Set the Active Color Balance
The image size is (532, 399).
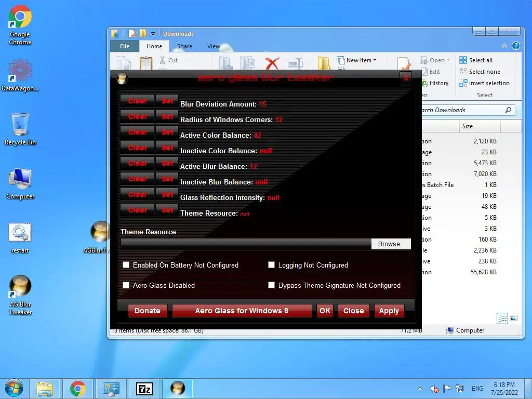pyautogui.click(x=167, y=132)
